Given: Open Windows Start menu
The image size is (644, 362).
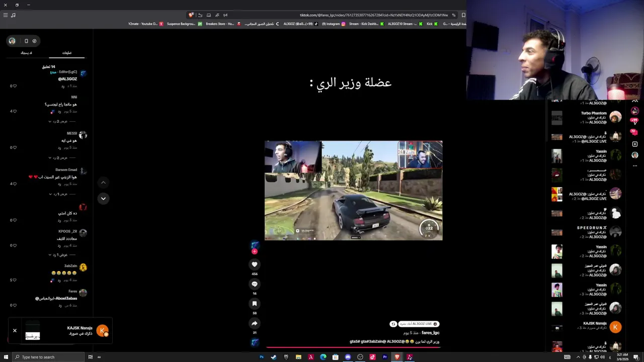Looking at the screenshot, I should coord(6,357).
